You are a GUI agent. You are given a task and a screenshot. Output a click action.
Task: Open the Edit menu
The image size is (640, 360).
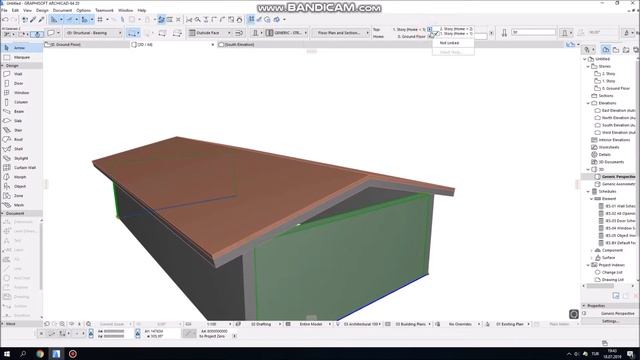click(15, 10)
